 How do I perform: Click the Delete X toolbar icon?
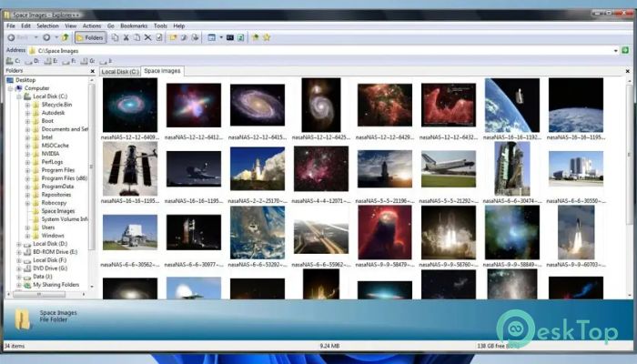pos(147,37)
